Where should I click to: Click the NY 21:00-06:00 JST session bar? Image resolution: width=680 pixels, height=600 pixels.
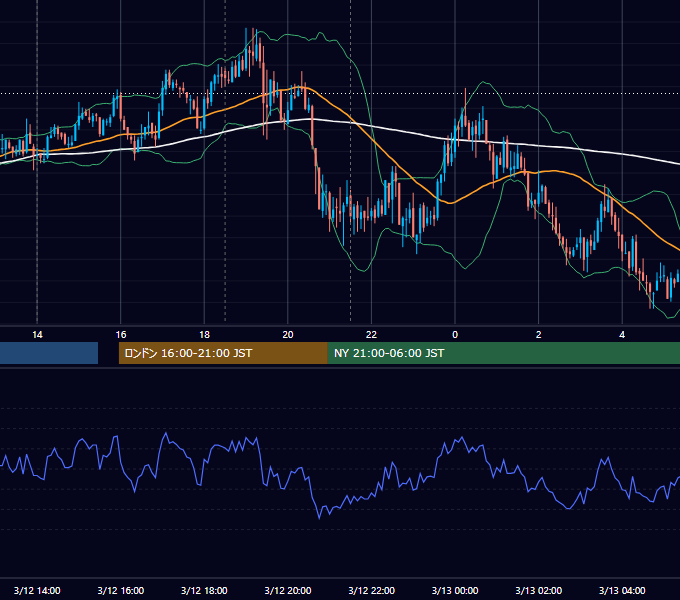pyautogui.click(x=504, y=353)
